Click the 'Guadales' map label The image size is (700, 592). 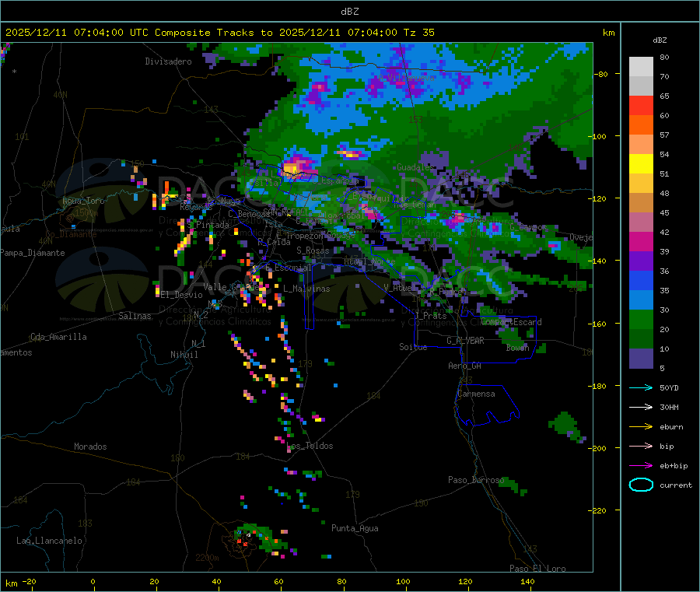coord(415,167)
